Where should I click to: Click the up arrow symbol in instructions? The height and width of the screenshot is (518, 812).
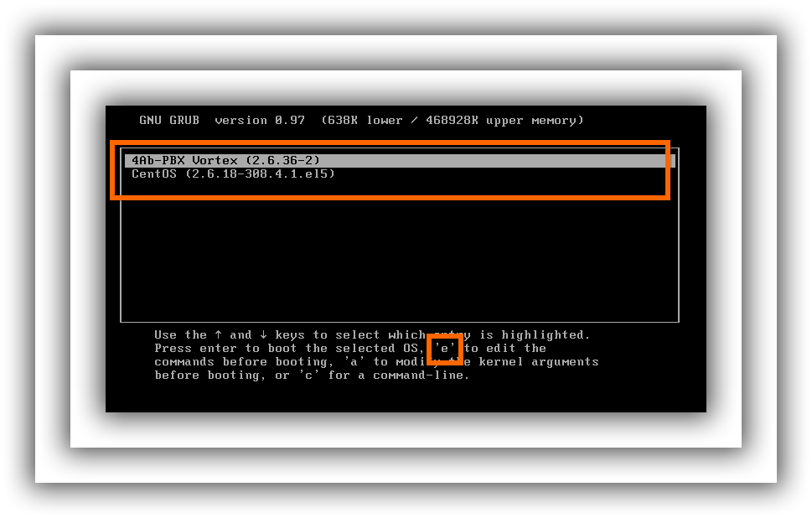pyautogui.click(x=217, y=335)
